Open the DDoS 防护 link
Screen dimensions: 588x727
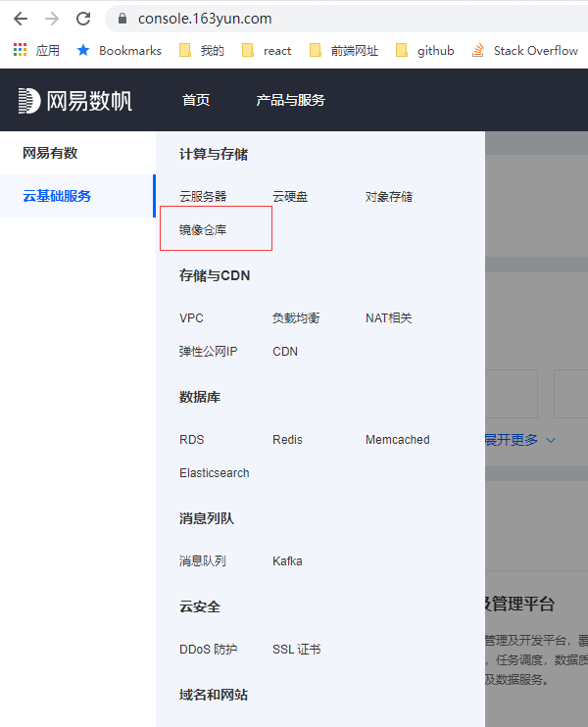[208, 649]
